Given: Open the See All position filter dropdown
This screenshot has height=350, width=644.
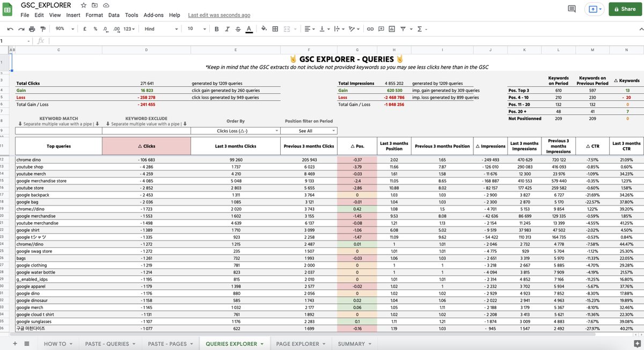Looking at the screenshot, I should tap(309, 130).
